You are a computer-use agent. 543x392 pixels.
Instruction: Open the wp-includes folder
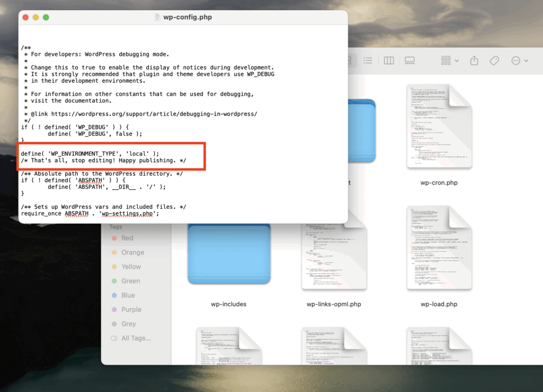tap(229, 254)
